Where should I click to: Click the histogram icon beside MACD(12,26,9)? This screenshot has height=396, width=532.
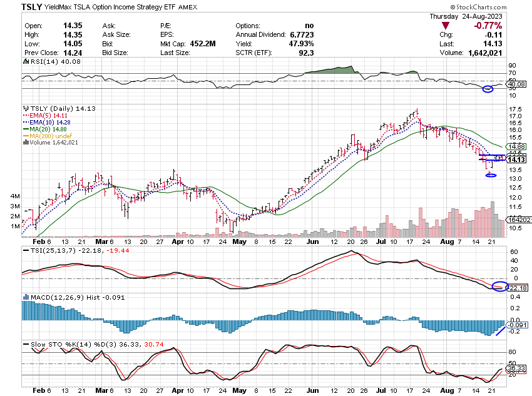click(x=26, y=297)
